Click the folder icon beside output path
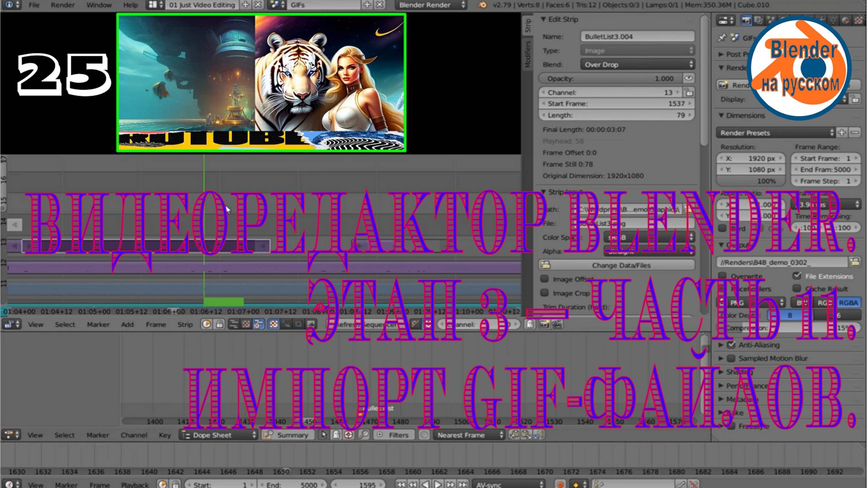Viewport: 868px width, 488px height. 855,262
